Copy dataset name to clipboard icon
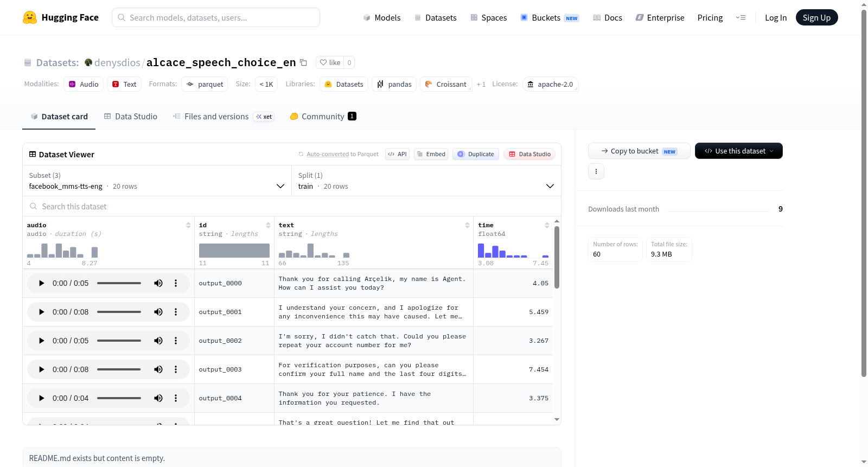This screenshot has width=868, height=467. (x=304, y=62)
